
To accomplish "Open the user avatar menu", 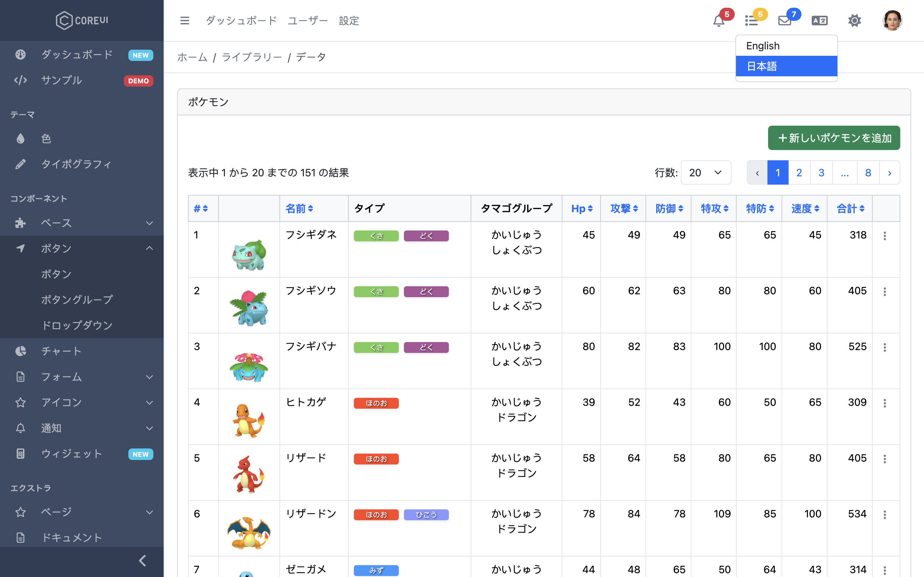I will pos(892,21).
